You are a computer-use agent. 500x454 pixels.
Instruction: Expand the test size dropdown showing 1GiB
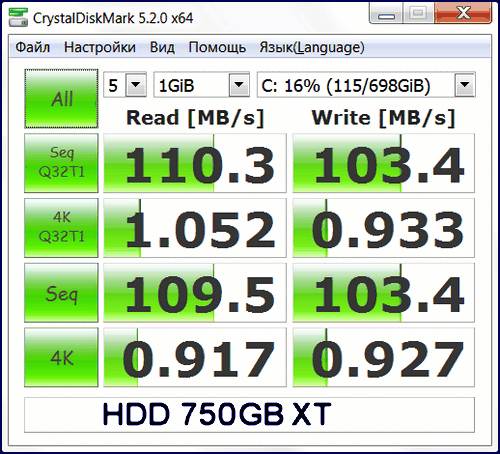point(239,85)
